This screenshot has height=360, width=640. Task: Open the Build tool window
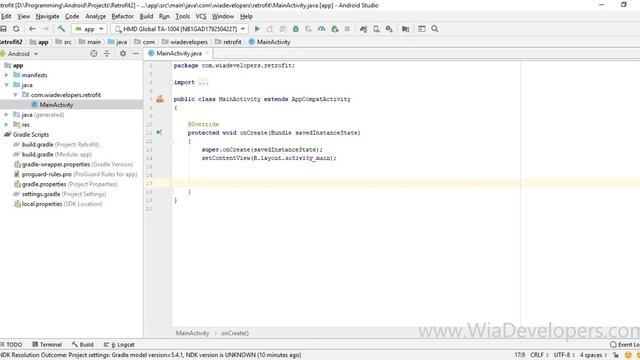point(82,344)
